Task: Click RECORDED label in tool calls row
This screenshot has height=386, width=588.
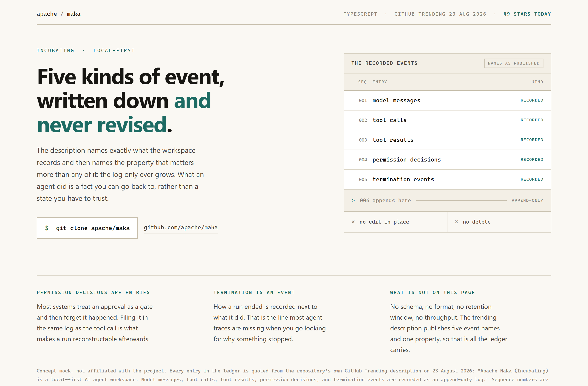Action: tap(532, 120)
